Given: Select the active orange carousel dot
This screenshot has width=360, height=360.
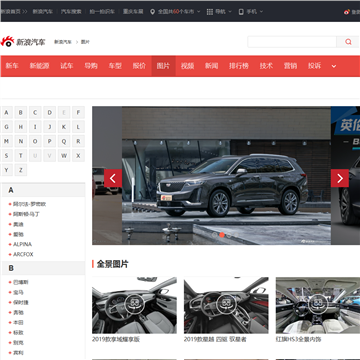Looking at the screenshot, I should [222, 235].
